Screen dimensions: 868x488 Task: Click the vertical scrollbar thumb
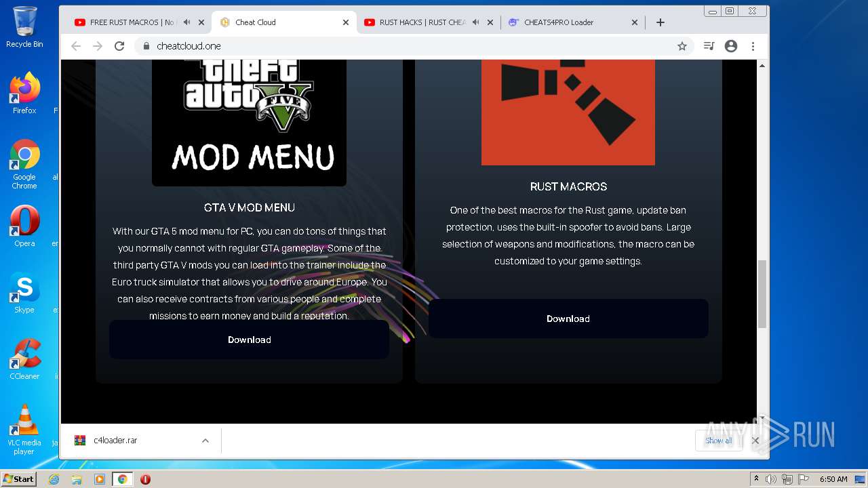tap(762, 294)
